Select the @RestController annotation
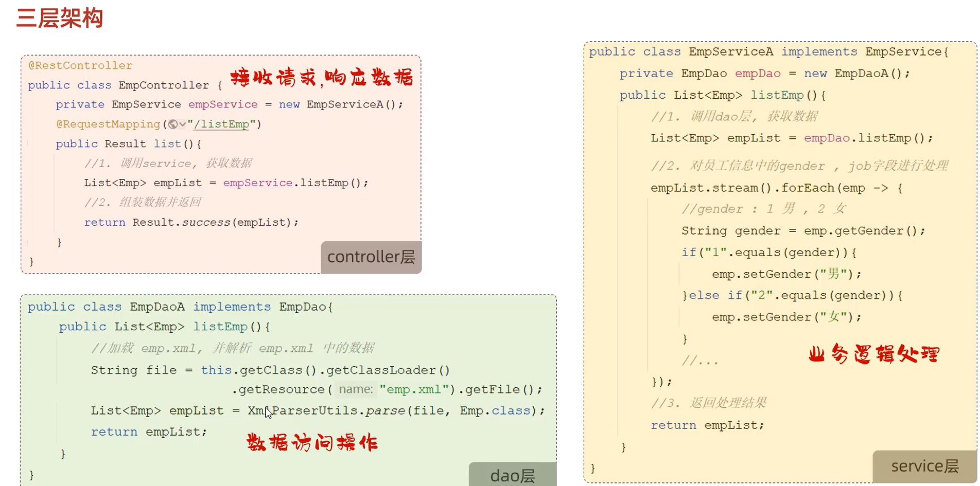Viewport: 980px width, 486px height. click(x=80, y=65)
